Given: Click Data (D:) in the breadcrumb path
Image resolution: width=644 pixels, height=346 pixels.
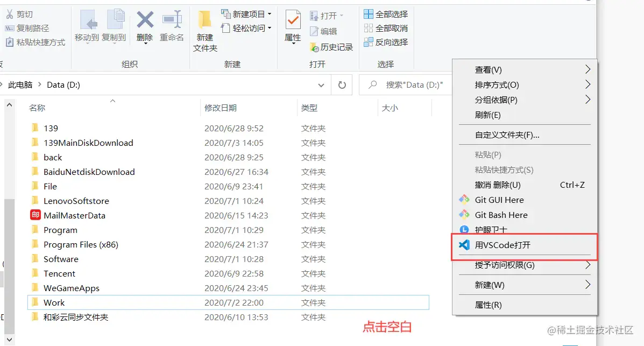Looking at the screenshot, I should [x=63, y=85].
